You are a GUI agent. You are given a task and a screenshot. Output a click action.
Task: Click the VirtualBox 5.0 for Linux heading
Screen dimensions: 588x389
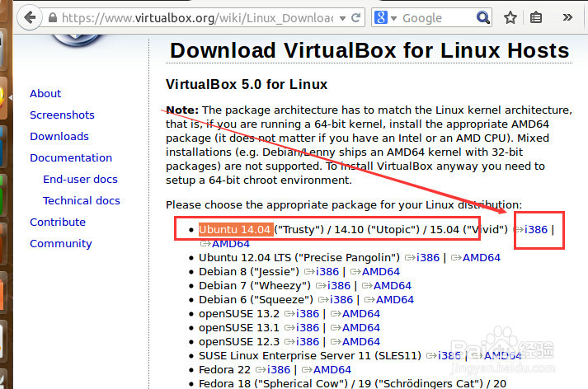(247, 84)
